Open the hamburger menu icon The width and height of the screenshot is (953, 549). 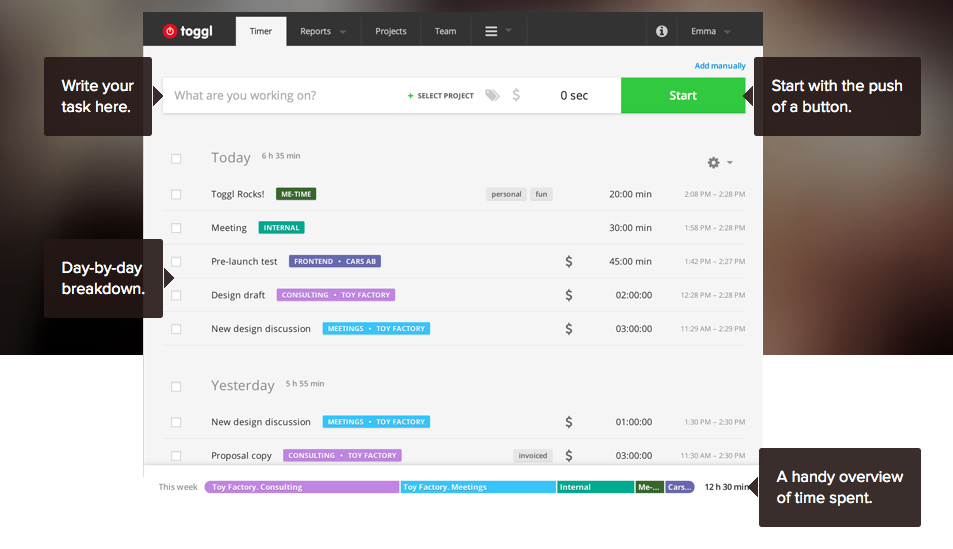click(x=491, y=31)
